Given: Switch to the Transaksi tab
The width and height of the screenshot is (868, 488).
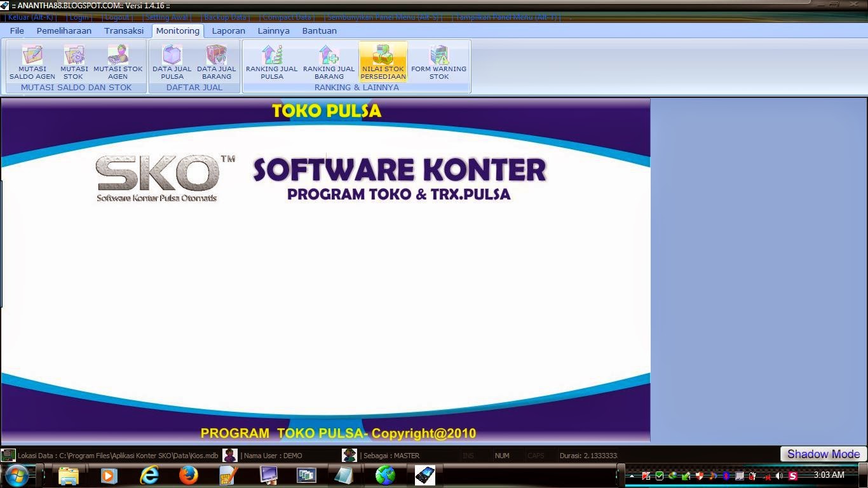Looking at the screenshot, I should click(x=125, y=30).
